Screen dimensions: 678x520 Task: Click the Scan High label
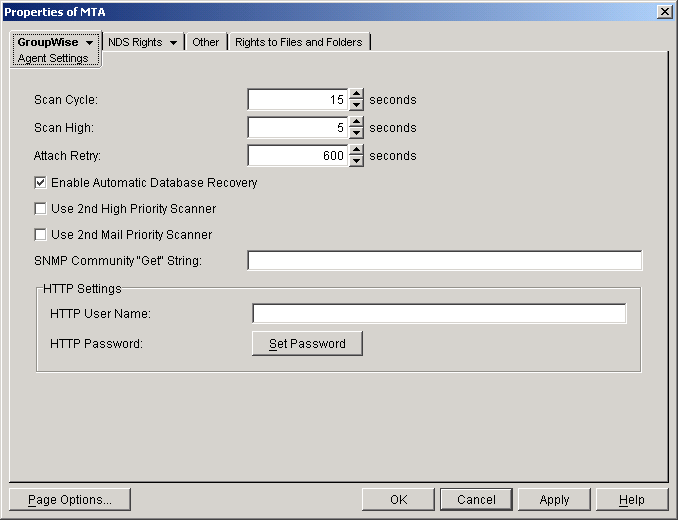pyautogui.click(x=64, y=128)
